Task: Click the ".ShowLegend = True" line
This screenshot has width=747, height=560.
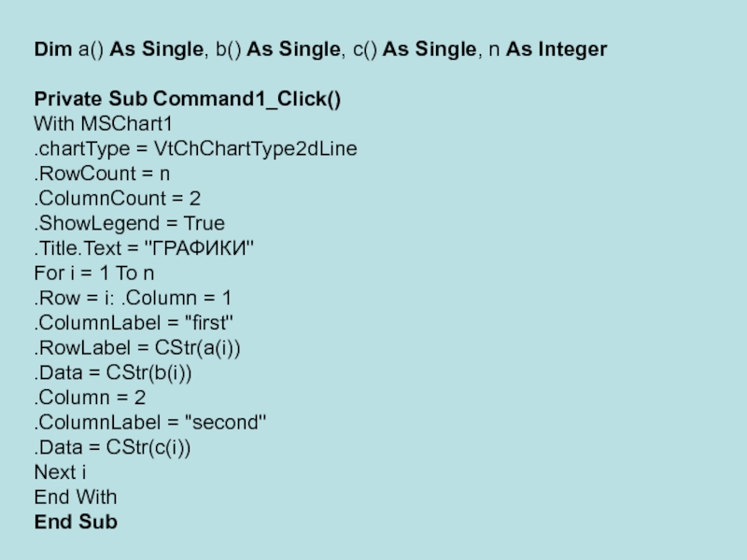Action: 129,223
